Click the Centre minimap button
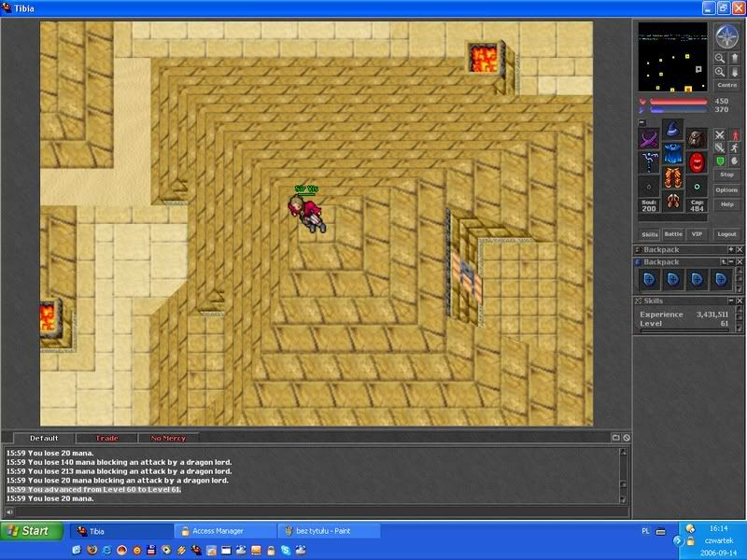 [x=727, y=85]
